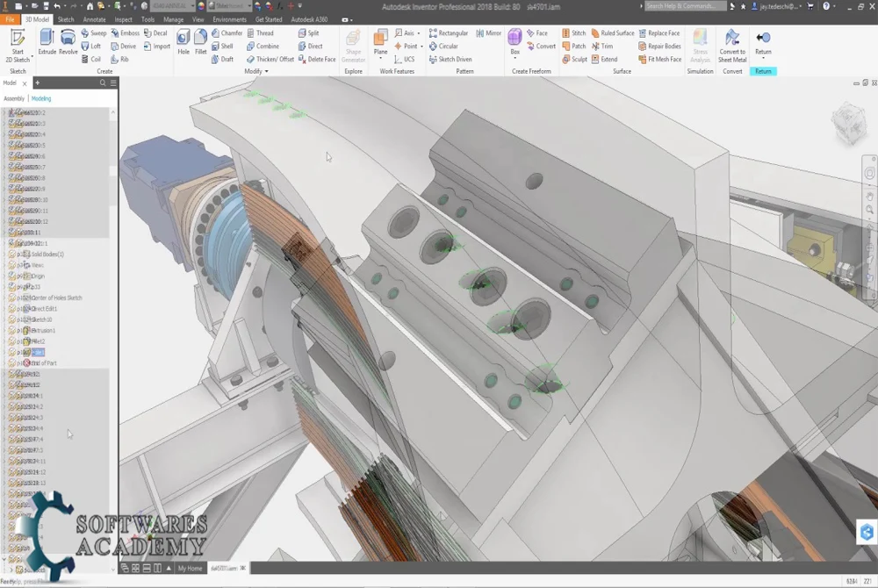
Task: Click the Import tool
Action: coord(157,47)
